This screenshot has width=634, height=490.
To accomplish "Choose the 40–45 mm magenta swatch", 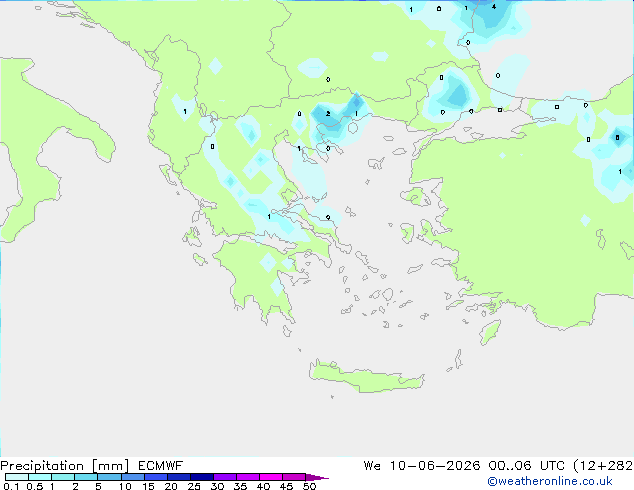I will coord(271,477).
